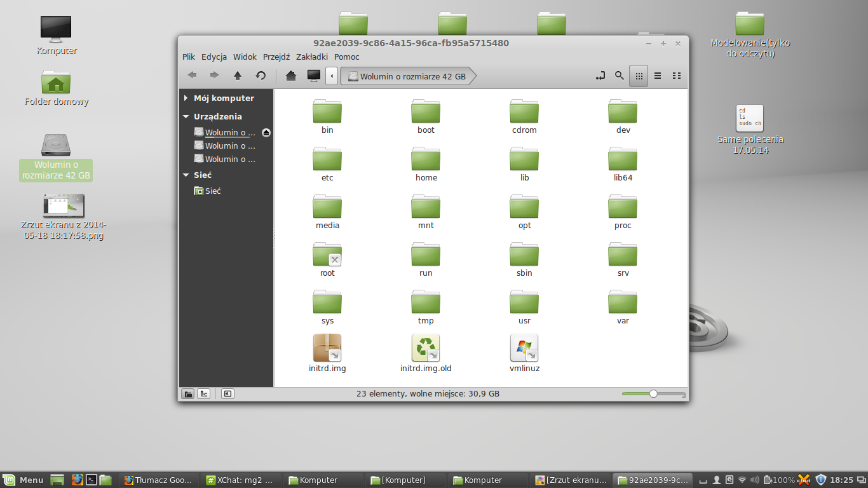868x488 pixels.
Task: Collapse the Sieć section header
Action: click(x=186, y=175)
